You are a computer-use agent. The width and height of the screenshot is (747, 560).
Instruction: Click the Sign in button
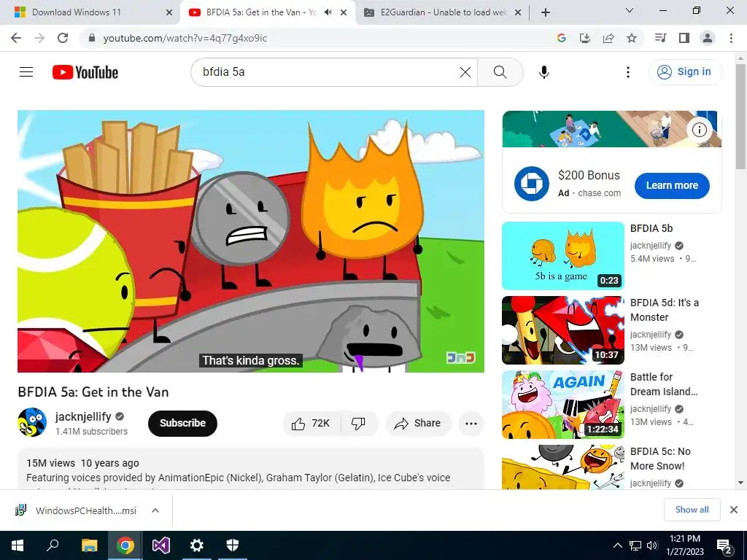pos(685,72)
